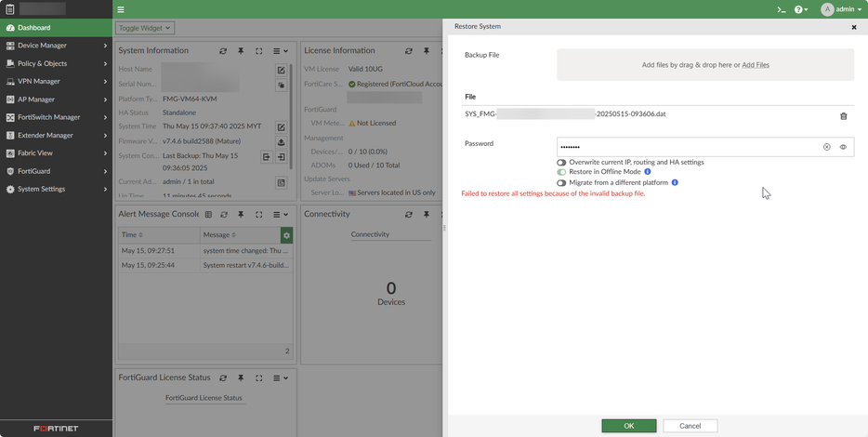Click the info icon beside Restore in Offline Mode
The width and height of the screenshot is (868, 437).
coord(648,172)
